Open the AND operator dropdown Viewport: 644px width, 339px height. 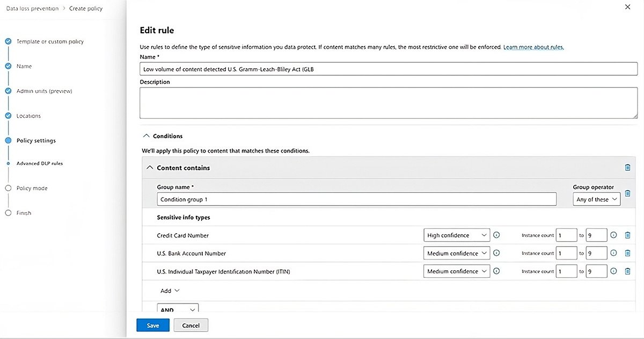(178, 309)
